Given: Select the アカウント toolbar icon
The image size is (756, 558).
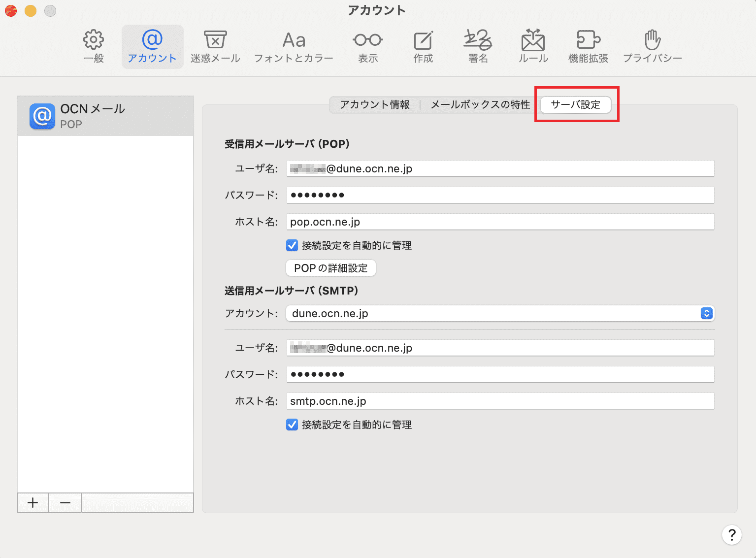Looking at the screenshot, I should [152, 47].
